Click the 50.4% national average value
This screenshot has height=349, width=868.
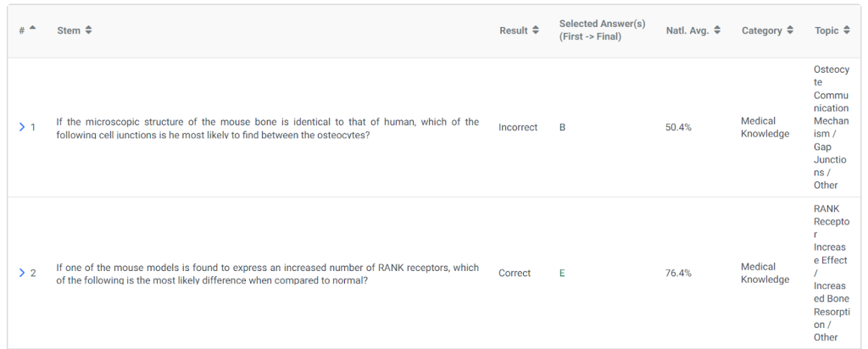(678, 127)
